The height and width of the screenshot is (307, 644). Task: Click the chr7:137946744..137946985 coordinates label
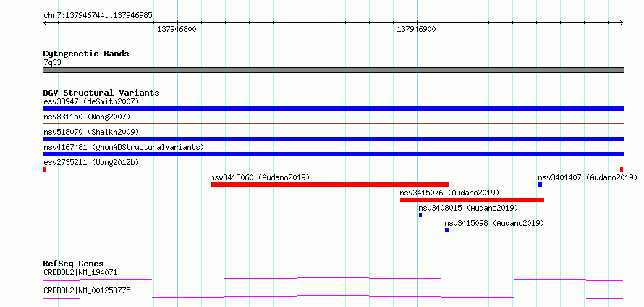98,16
